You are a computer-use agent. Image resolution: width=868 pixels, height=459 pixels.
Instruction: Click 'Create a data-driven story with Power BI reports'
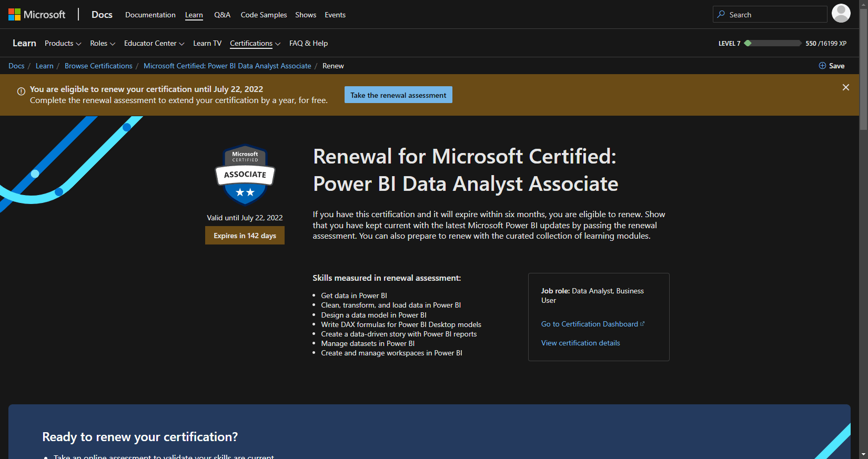[x=399, y=334]
